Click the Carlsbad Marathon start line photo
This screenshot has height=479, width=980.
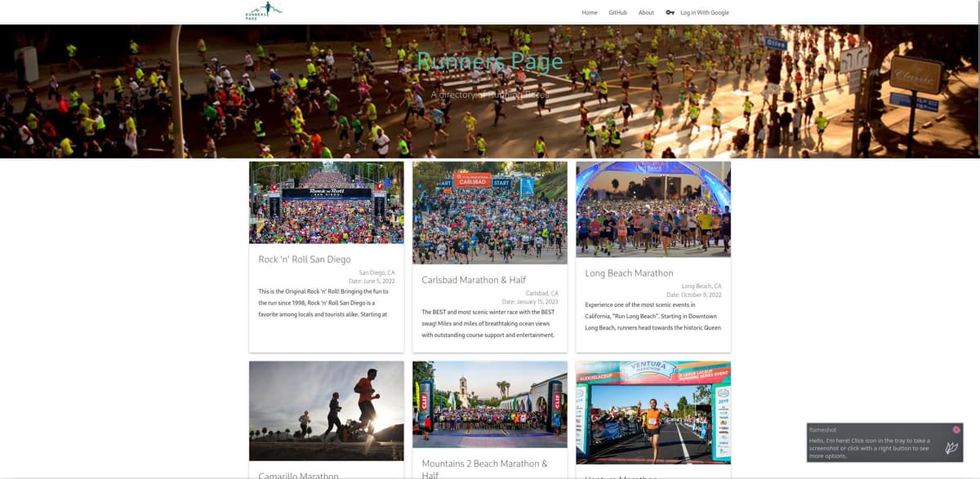(489, 212)
